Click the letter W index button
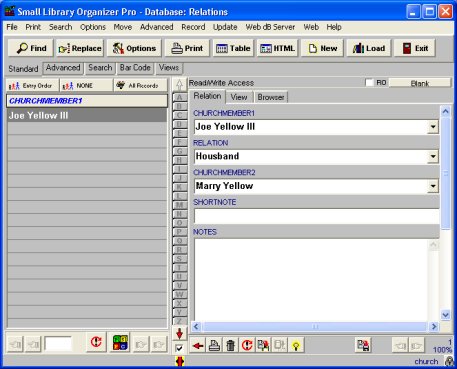Image resolution: width=457 pixels, height=369 pixels. click(x=180, y=295)
